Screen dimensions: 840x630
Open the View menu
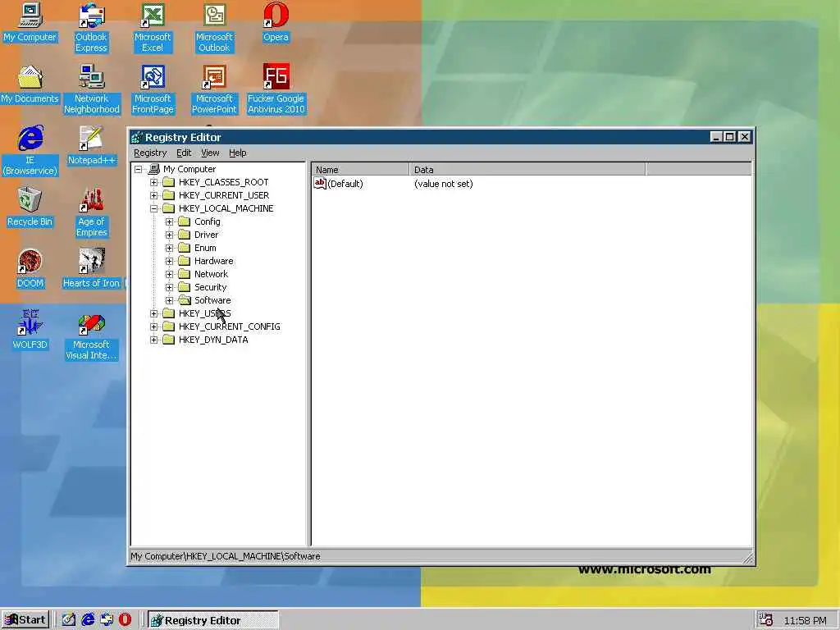click(x=210, y=153)
